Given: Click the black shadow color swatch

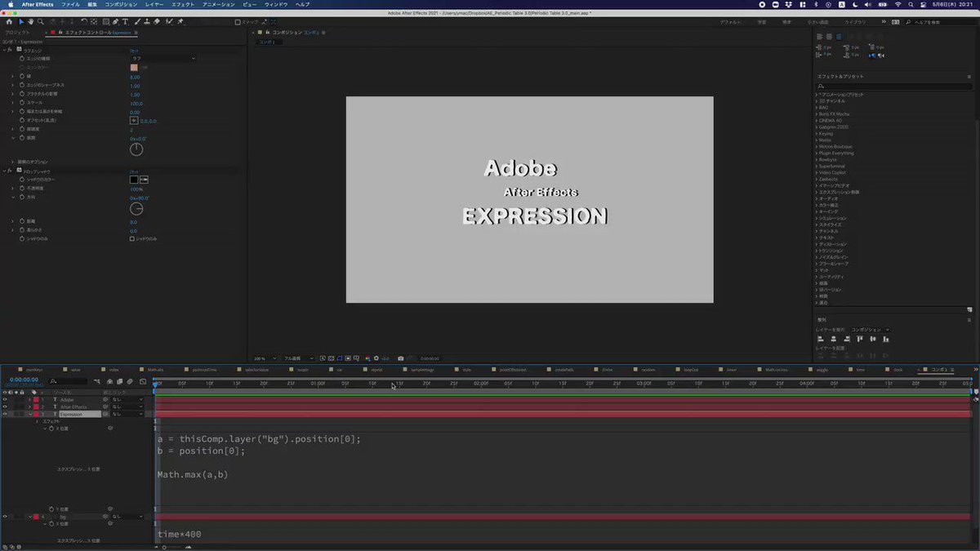Looking at the screenshot, I should (x=134, y=179).
